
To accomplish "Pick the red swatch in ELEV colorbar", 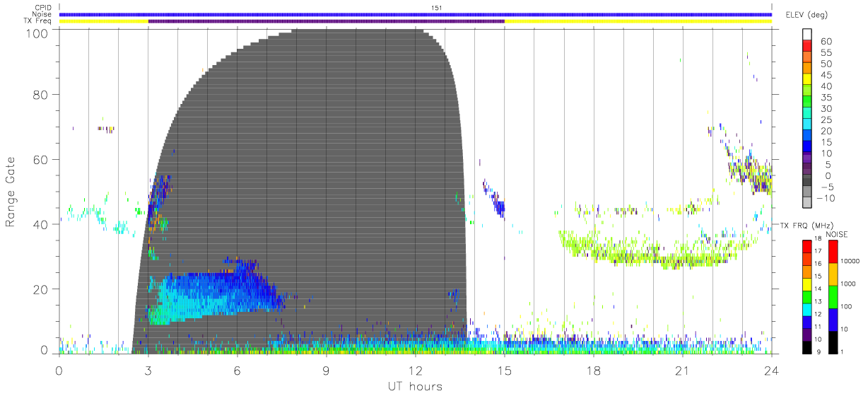I will [807, 47].
